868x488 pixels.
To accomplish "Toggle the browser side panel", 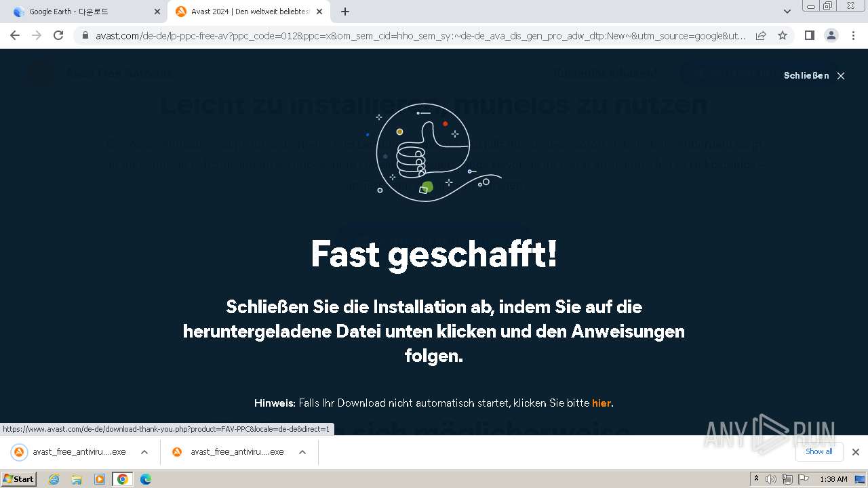I will (809, 35).
